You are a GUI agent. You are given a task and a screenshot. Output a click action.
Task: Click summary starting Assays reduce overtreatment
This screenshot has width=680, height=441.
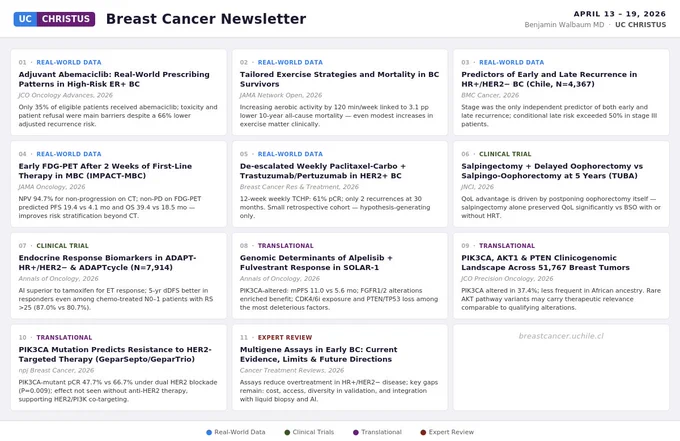[x=339, y=391]
